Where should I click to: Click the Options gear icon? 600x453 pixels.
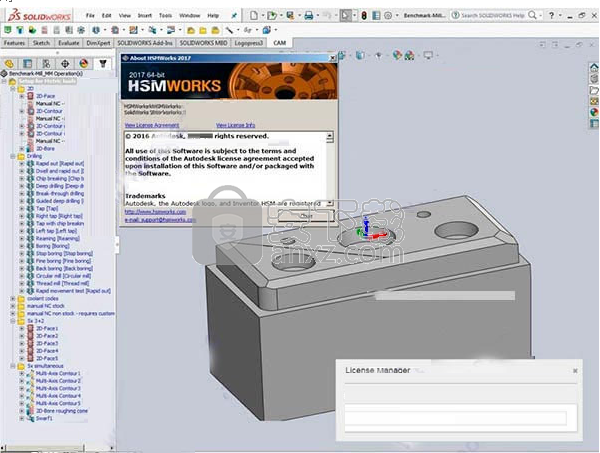388,15
